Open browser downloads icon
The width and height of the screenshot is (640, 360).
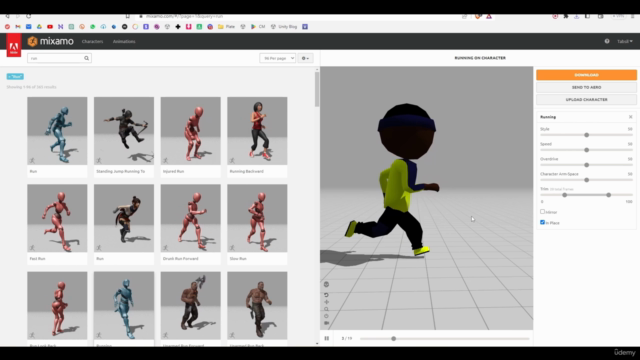click(x=576, y=16)
